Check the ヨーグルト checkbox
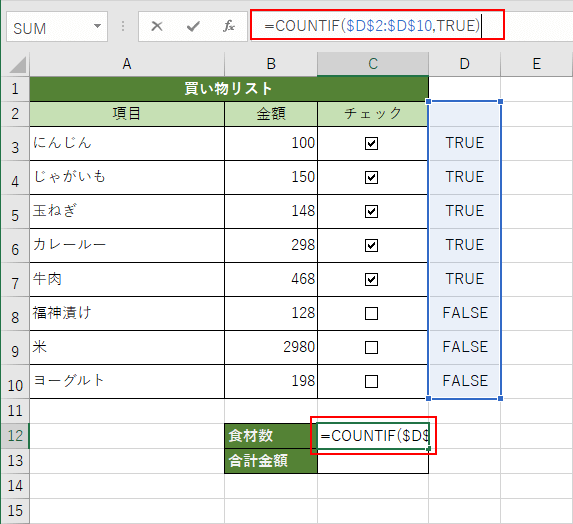The height and width of the screenshot is (524, 573). pos(371,381)
